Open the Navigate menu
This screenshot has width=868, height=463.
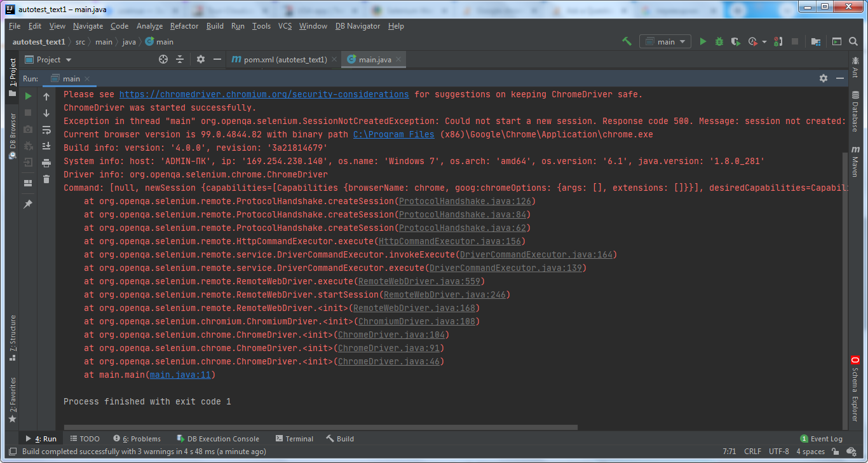point(88,26)
